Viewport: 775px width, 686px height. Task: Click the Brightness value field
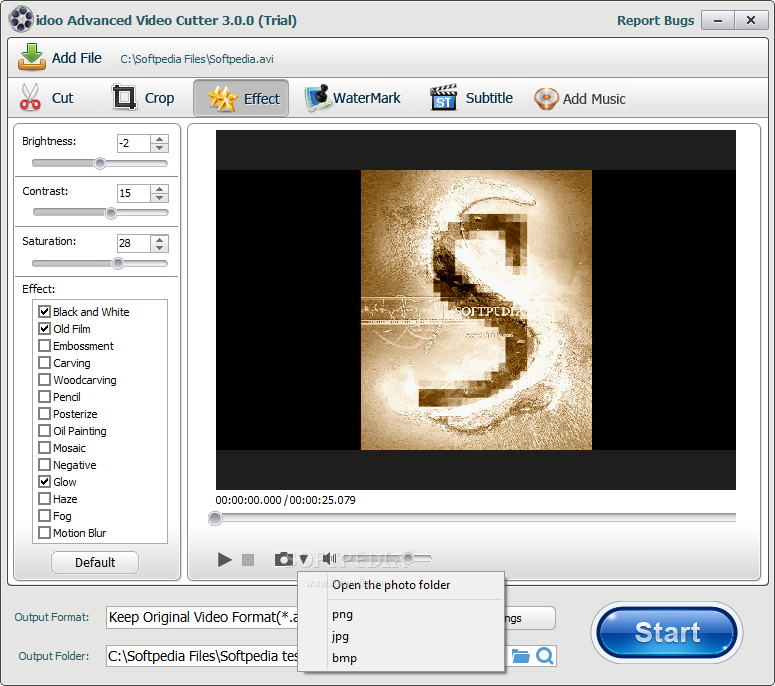(133, 143)
